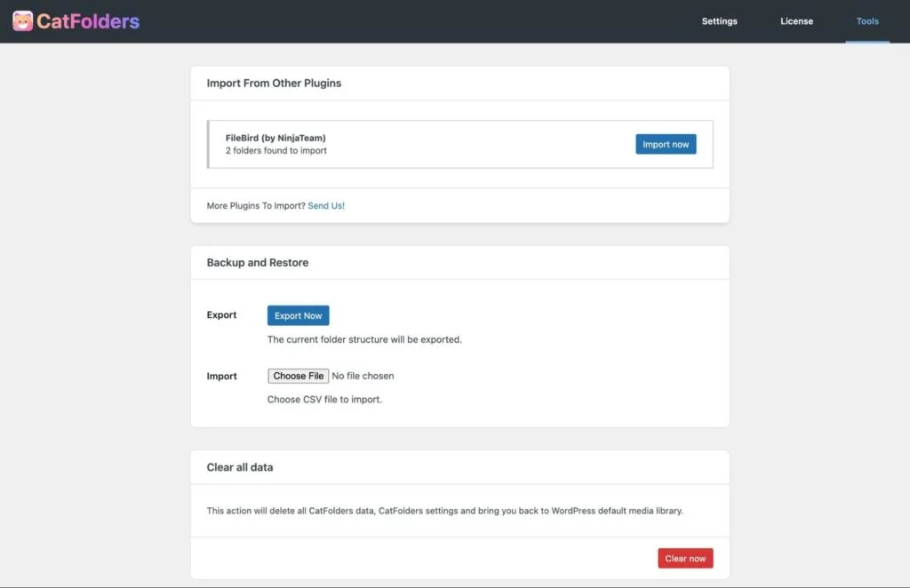Click the 'Clear all data' heading
The width and height of the screenshot is (910, 588).
pyautogui.click(x=240, y=467)
